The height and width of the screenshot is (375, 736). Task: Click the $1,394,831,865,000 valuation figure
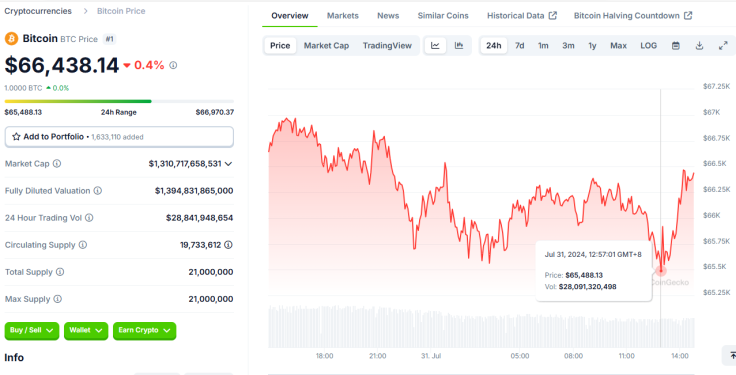point(194,191)
